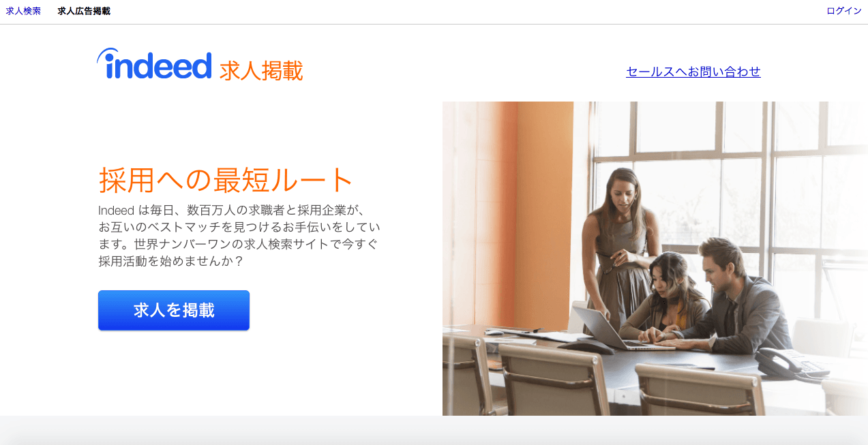Click the Indeed description paragraph text
868x445 pixels.
[239, 235]
